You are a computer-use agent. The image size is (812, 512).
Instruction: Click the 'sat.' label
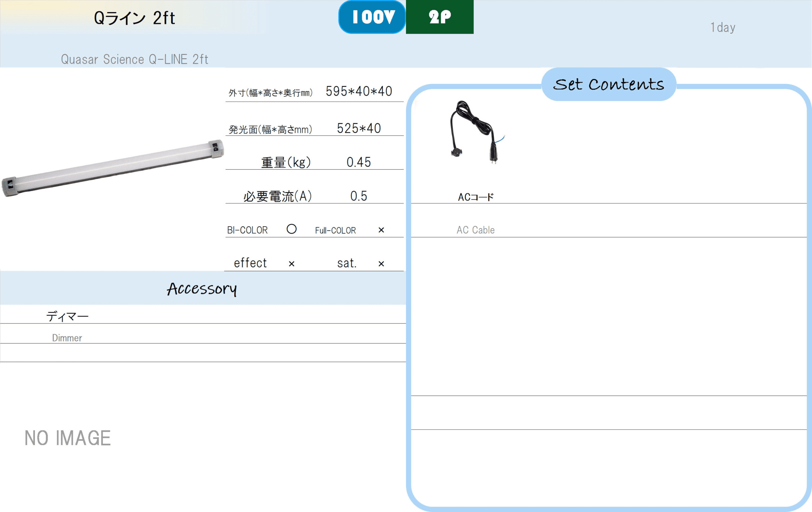347,263
